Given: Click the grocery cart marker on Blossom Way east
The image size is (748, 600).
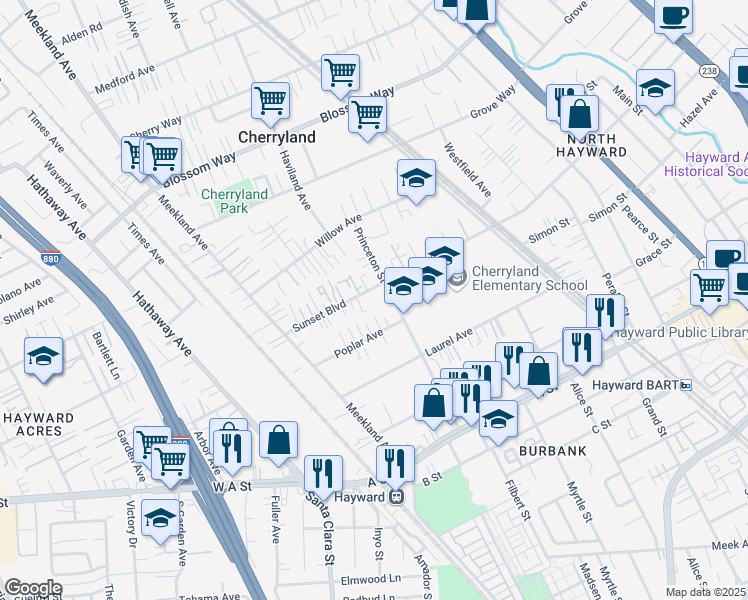Looking at the screenshot, I should pyautogui.click(x=367, y=115).
